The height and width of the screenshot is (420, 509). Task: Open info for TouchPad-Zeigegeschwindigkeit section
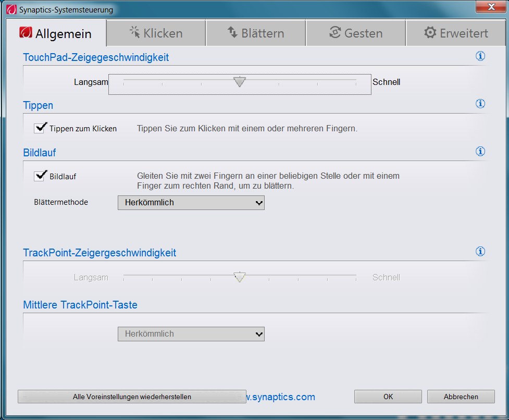[480, 56]
